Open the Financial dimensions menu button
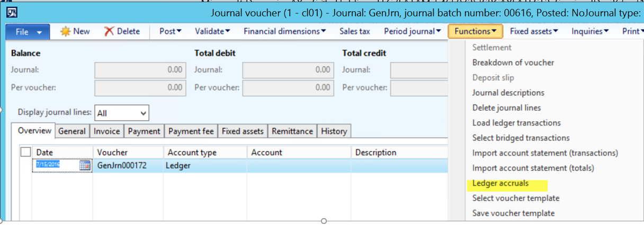The image size is (644, 225). coord(284,32)
